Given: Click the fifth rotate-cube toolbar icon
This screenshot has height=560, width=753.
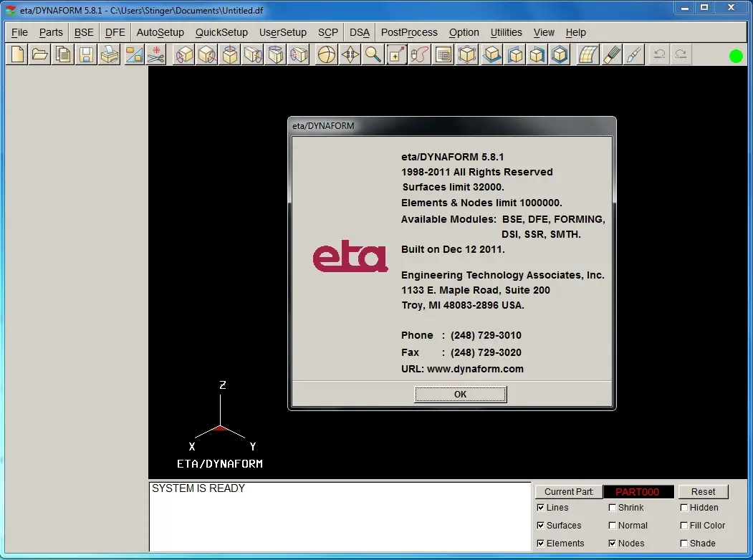Looking at the screenshot, I should (x=276, y=54).
